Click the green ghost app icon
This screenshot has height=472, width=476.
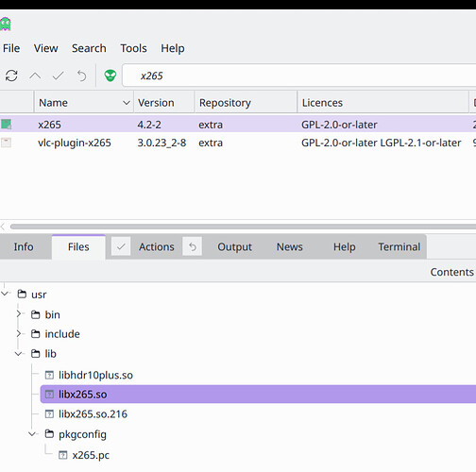click(6, 25)
